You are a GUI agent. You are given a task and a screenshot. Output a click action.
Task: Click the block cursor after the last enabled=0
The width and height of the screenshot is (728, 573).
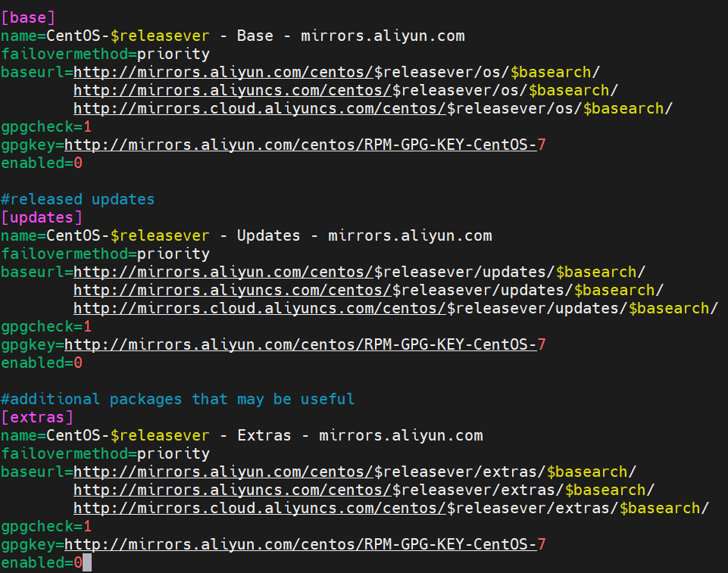87,563
